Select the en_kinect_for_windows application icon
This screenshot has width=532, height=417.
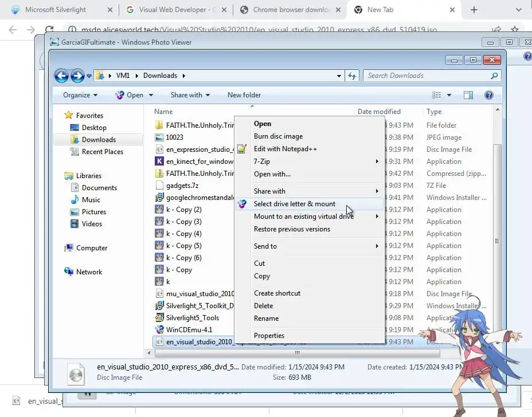click(159, 162)
